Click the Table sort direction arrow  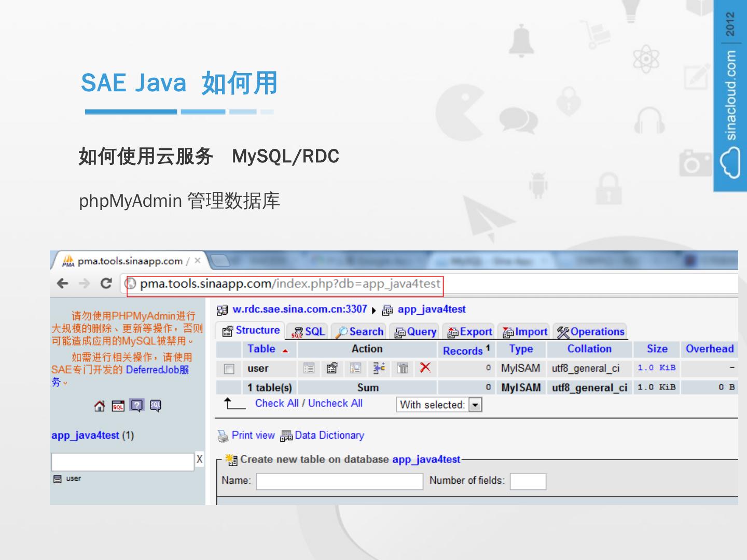coord(285,351)
